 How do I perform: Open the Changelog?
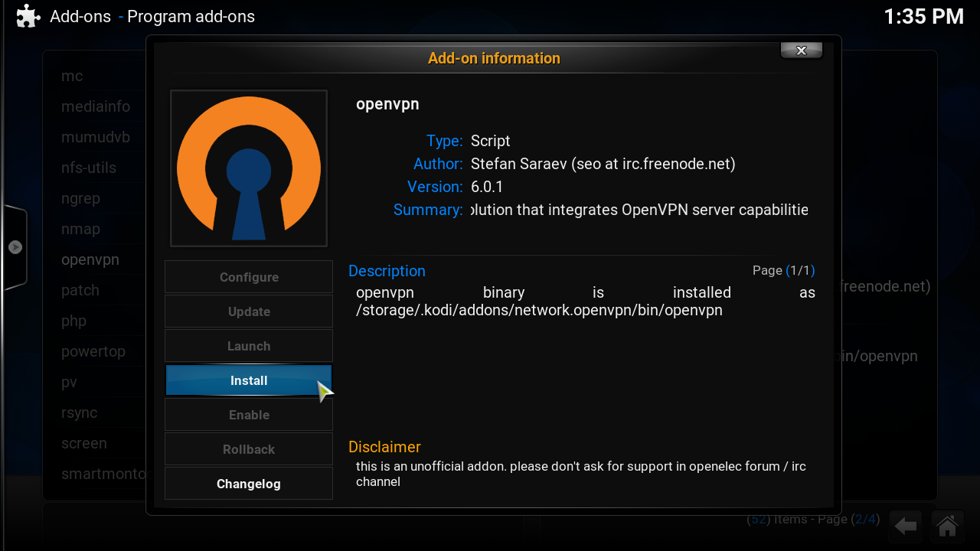pyautogui.click(x=249, y=484)
